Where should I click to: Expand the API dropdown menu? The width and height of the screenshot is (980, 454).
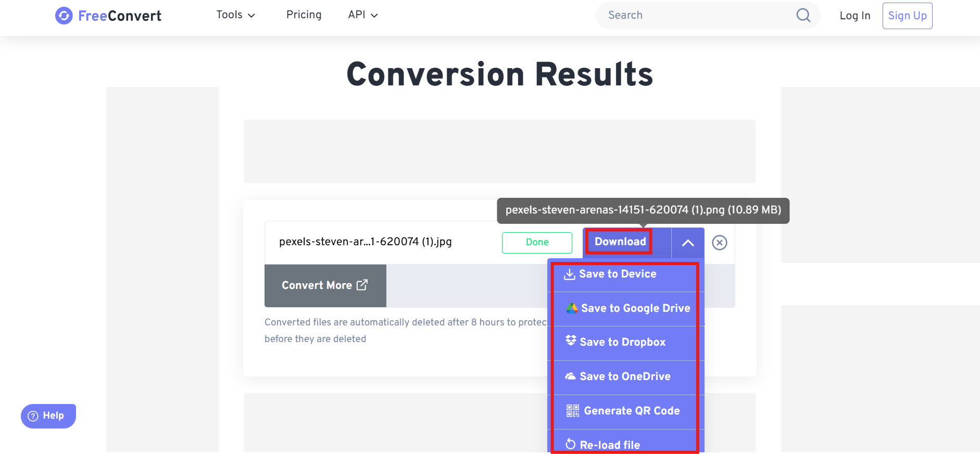362,15
